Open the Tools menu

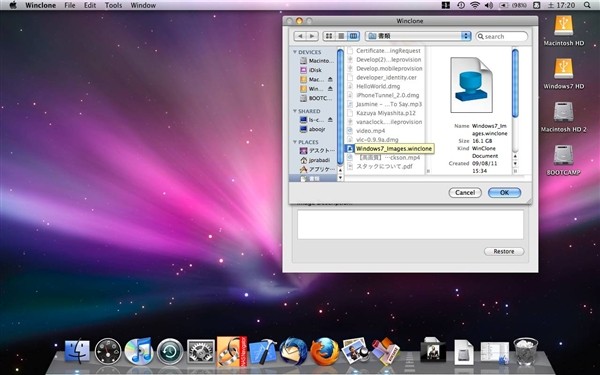(x=113, y=5)
